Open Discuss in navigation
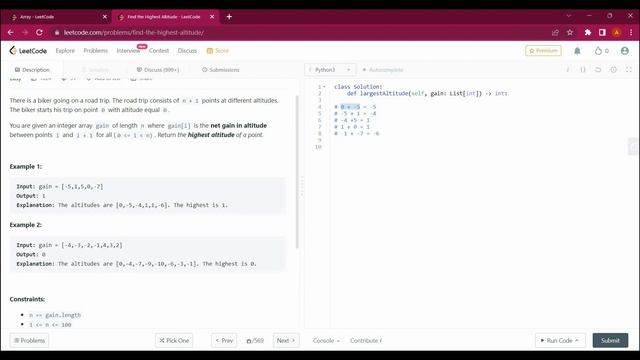This screenshot has width=640, height=360. [187, 51]
